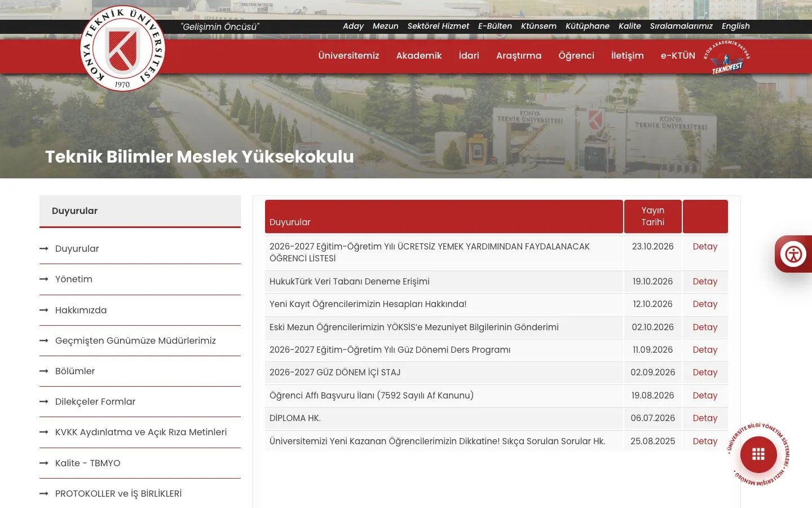The image size is (812, 508).
Task: Click the arrow icon beside Bölümler
Action: 44,371
